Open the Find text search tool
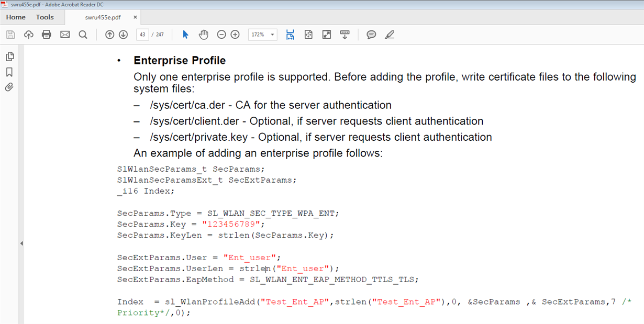This screenshot has width=644, height=324. pos(83,35)
